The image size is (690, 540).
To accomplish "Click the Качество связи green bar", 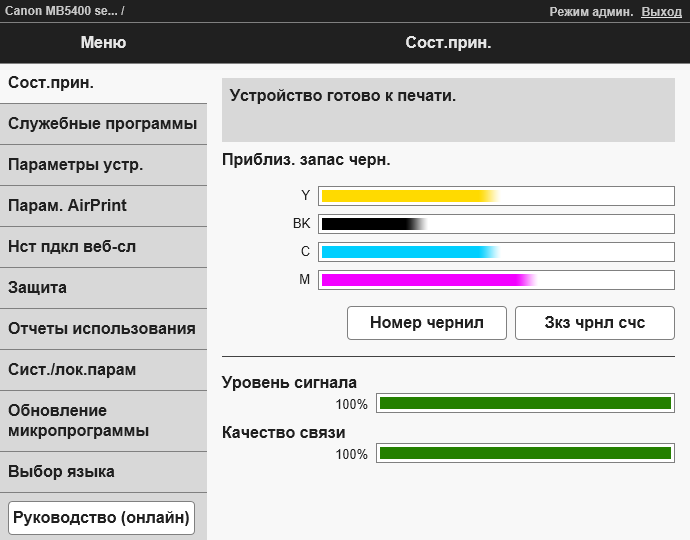I will 524,454.
